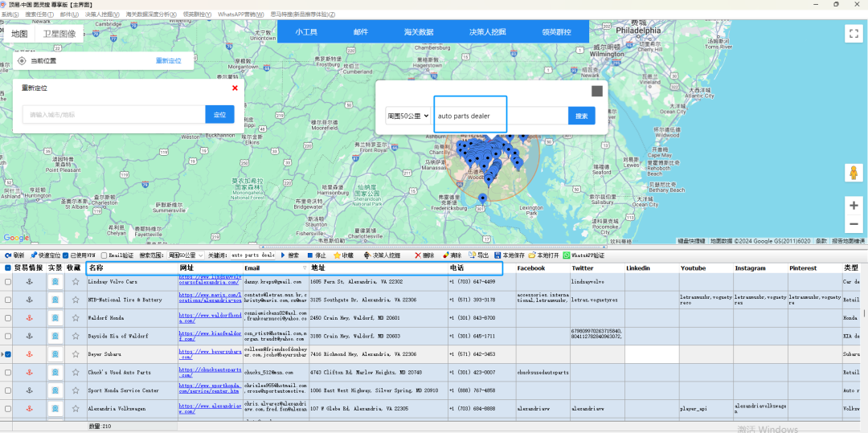Toggle select-all checkbox in table header
This screenshot has width=868, height=433.
tap(8, 268)
